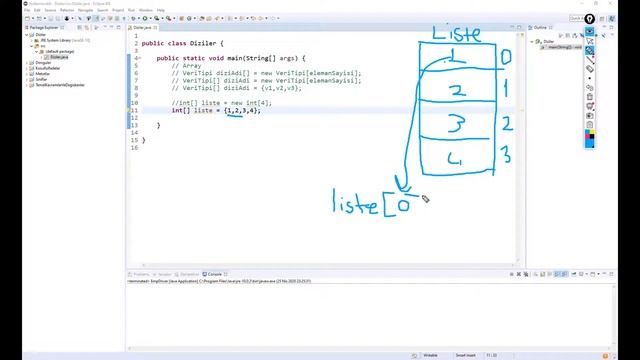Pick the magenta color swatch

tap(587, 136)
